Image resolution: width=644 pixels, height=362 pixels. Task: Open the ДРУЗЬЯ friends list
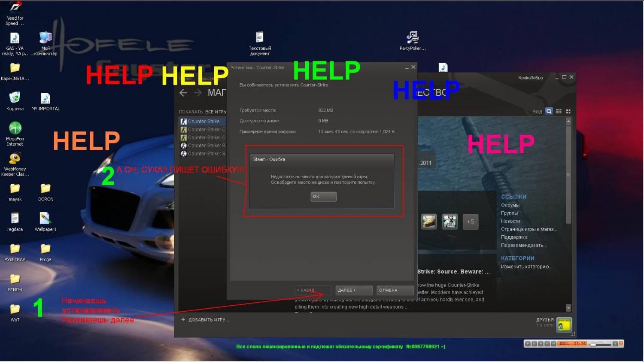coord(545,320)
